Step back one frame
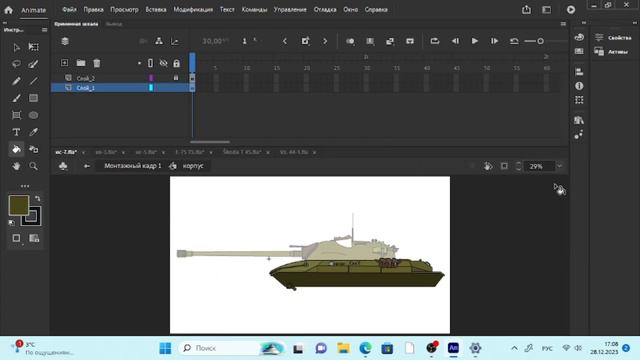 click(x=455, y=41)
